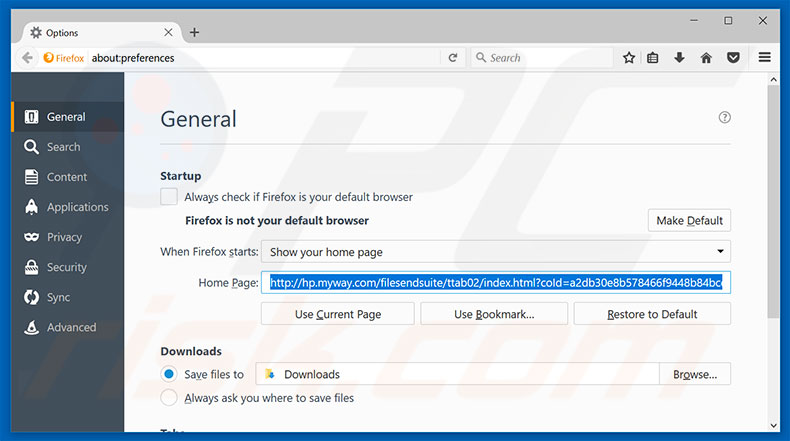Open help via question mark icon
The height and width of the screenshot is (441, 790).
coord(725,117)
